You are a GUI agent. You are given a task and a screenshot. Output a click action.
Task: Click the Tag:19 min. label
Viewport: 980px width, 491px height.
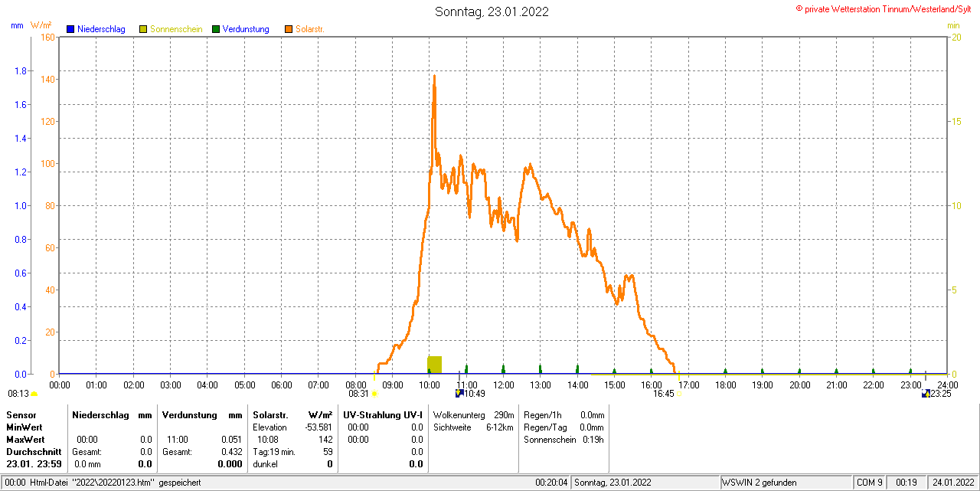pos(274,452)
